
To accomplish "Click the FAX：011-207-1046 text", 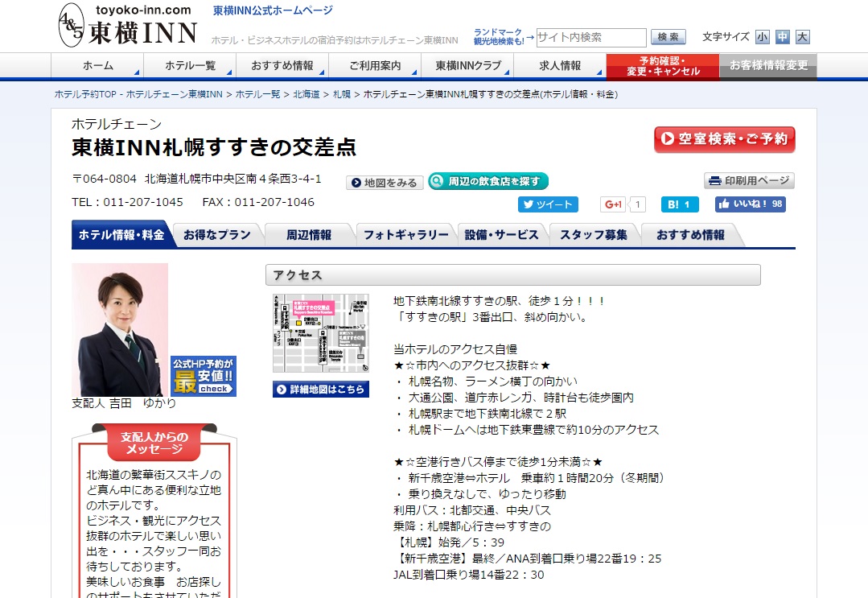I will [258, 202].
